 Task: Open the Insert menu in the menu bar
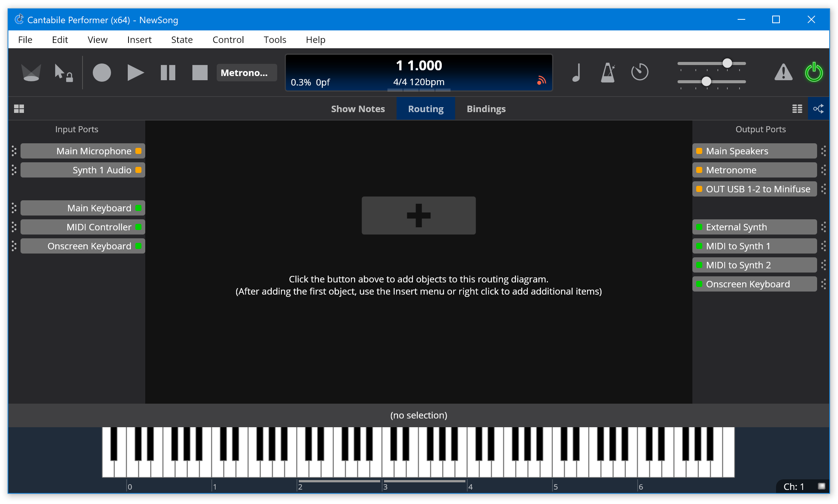pyautogui.click(x=139, y=40)
